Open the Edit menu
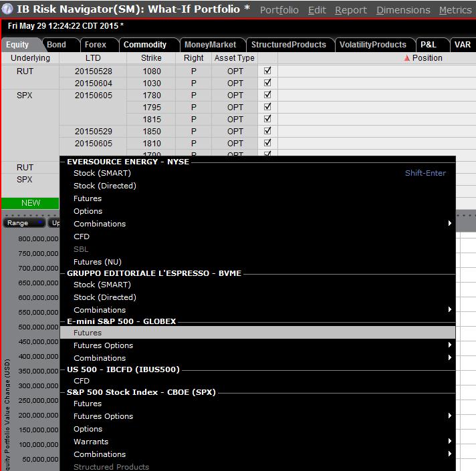This screenshot has width=476, height=471. pyautogui.click(x=317, y=10)
